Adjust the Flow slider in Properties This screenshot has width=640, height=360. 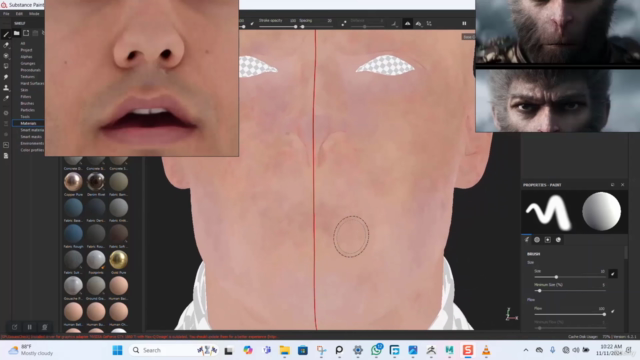coord(570,314)
